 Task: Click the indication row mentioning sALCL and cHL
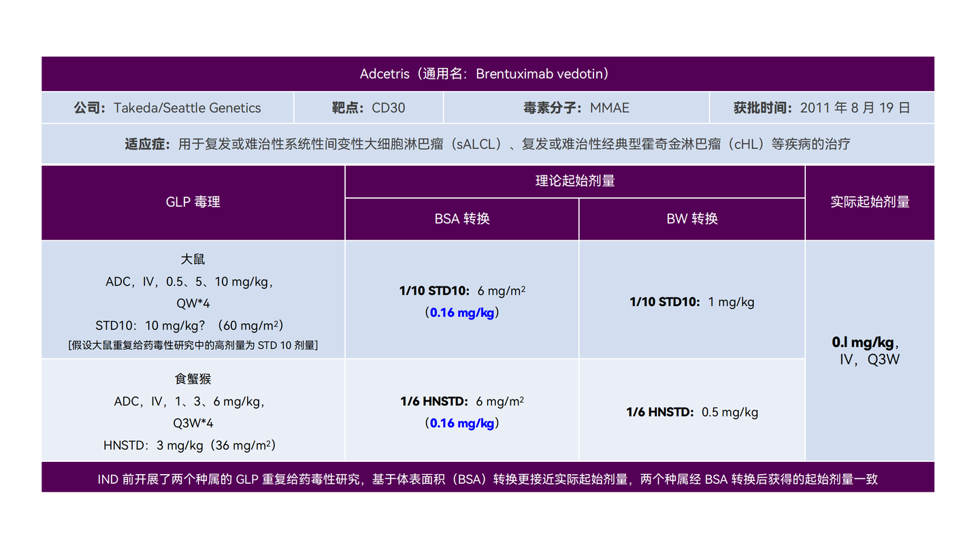(x=487, y=144)
